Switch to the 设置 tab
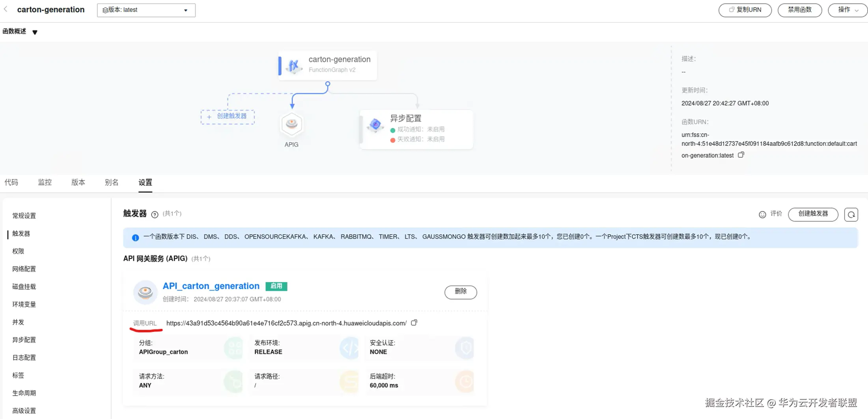868x419 pixels. [x=145, y=182]
